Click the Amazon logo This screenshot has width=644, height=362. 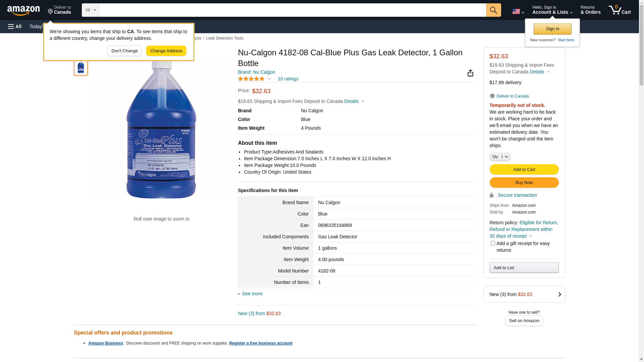click(23, 10)
